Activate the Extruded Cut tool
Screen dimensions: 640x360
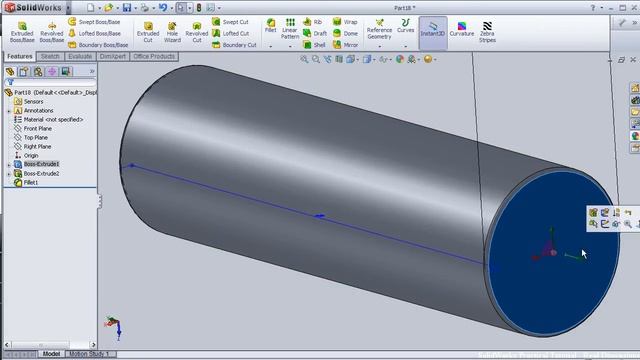(148, 32)
